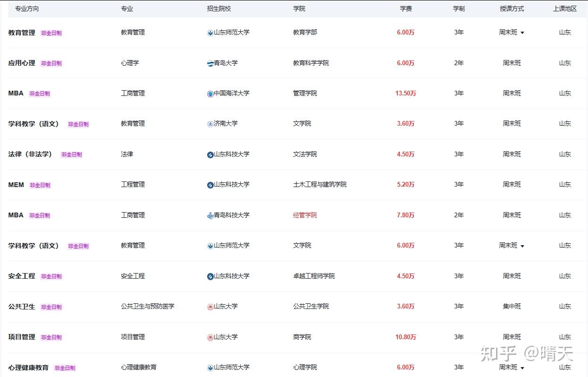
Task: Expand 周末班 dropdown in 教育学部 row
Action: coord(522,33)
